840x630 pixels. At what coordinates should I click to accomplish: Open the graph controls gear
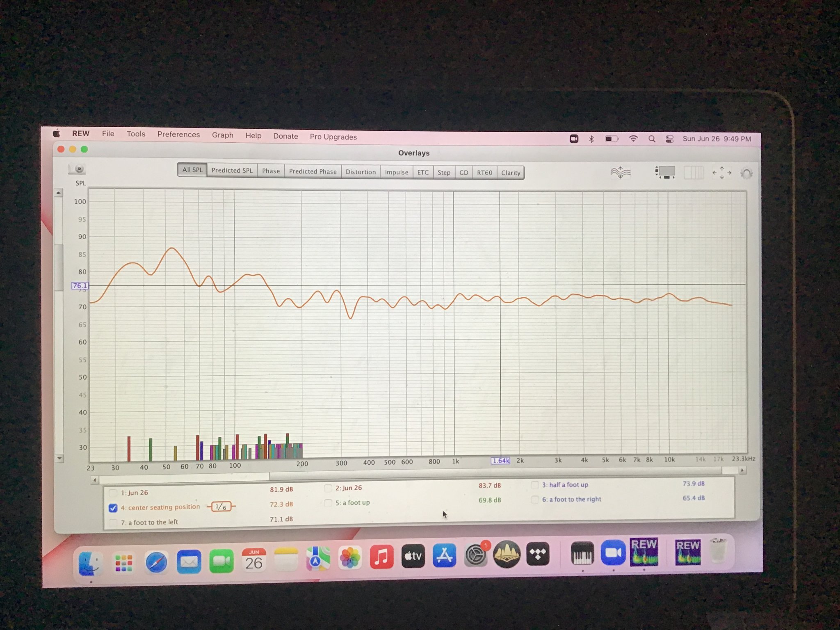click(x=746, y=173)
